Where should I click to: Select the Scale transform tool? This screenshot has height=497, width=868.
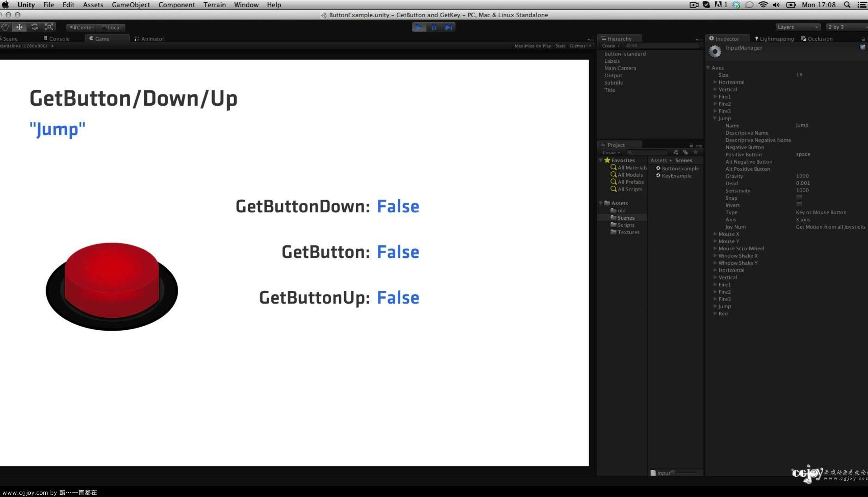tap(49, 27)
